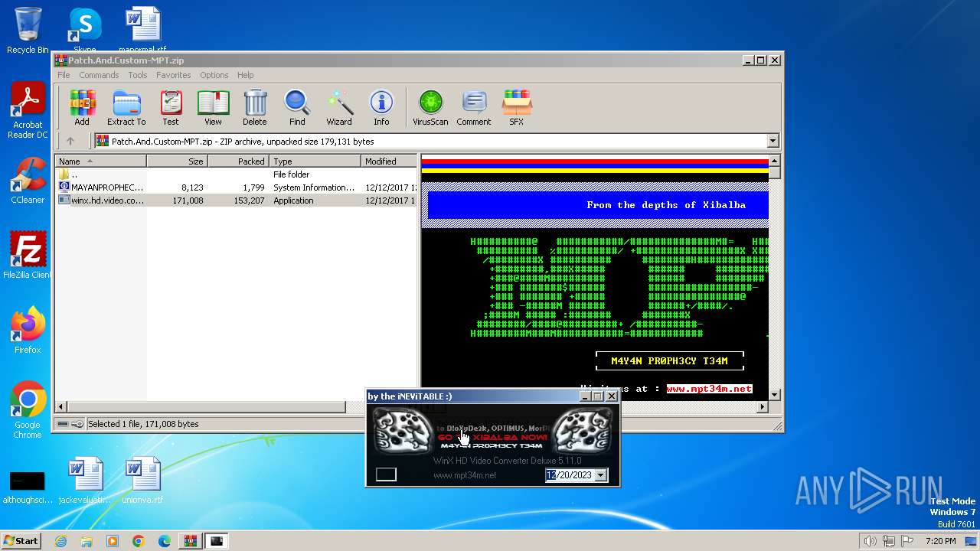This screenshot has height=551, width=980.
Task: Click the Start button
Action: pos(21,541)
